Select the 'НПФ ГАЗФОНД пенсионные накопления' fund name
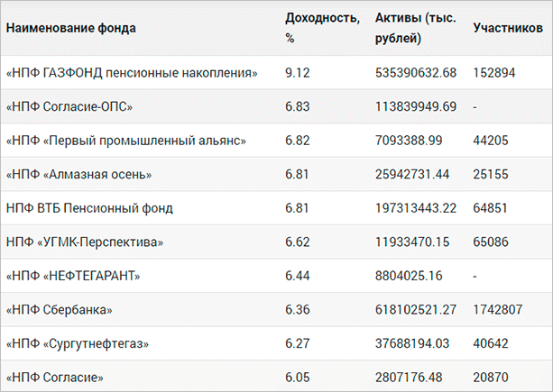Screen dimensions: 553x392 (x=132, y=72)
